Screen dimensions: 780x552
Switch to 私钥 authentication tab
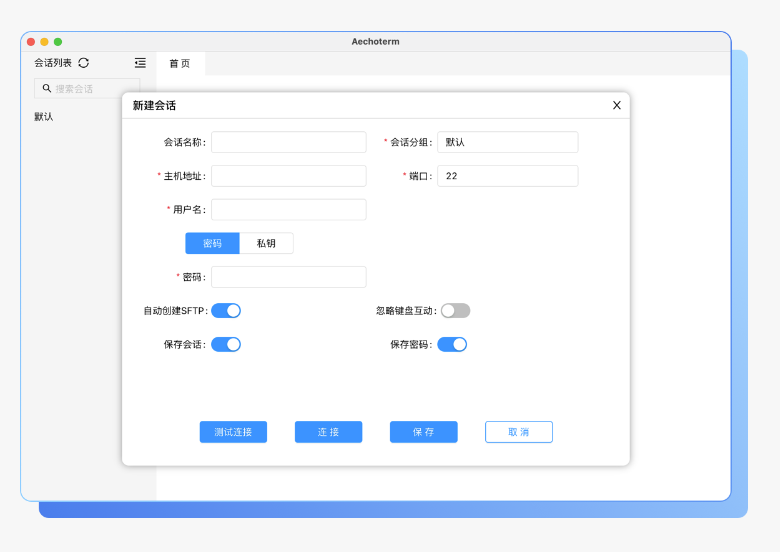click(266, 243)
